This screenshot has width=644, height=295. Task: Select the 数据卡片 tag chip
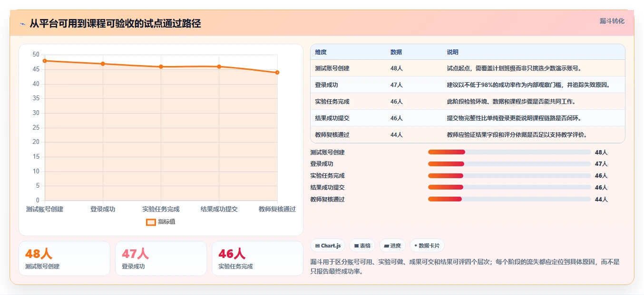[x=427, y=246]
